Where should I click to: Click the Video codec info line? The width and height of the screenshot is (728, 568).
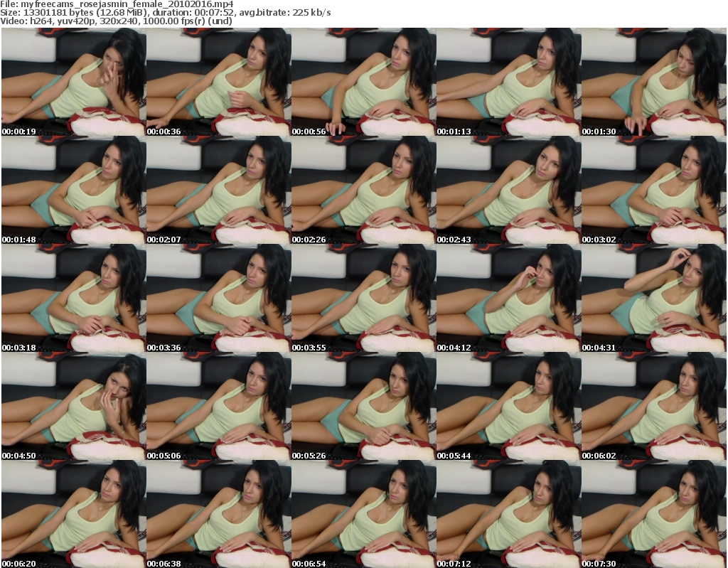tap(116, 21)
